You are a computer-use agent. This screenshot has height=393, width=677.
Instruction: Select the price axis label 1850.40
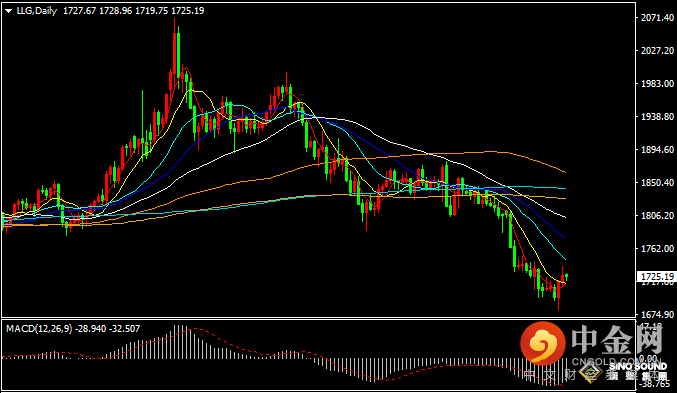click(657, 182)
